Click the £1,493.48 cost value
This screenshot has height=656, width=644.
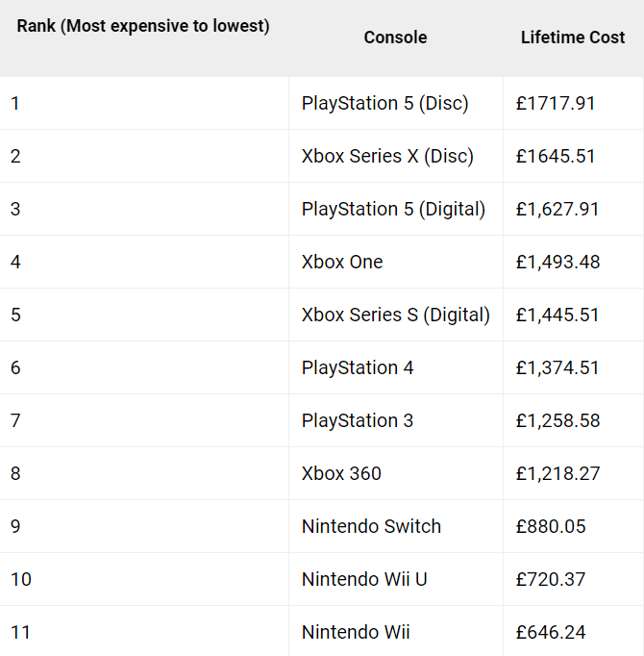[558, 262]
